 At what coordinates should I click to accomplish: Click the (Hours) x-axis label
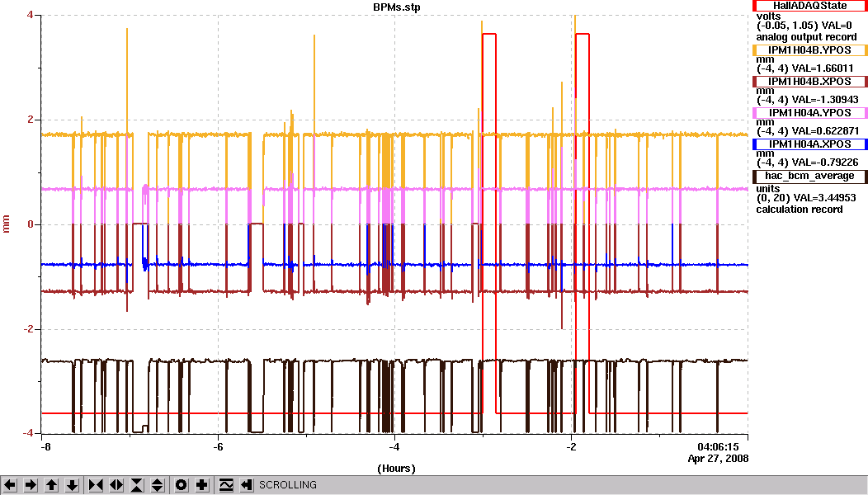point(396,469)
